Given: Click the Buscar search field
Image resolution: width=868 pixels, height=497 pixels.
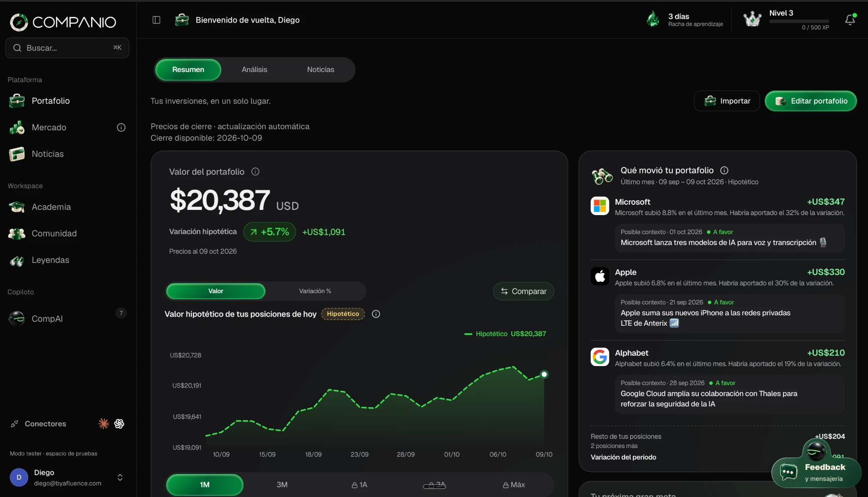Looking at the screenshot, I should click(67, 48).
